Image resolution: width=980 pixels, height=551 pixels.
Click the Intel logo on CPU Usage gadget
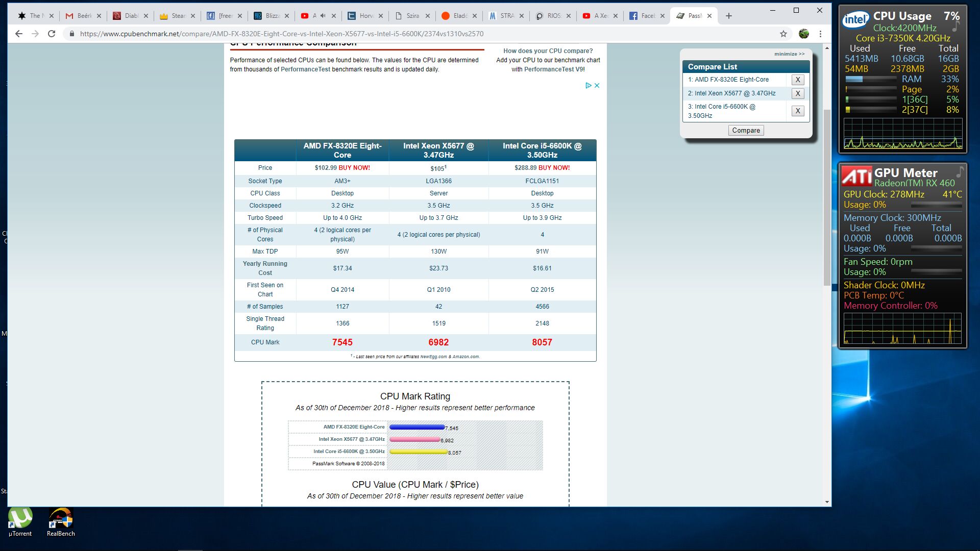(x=855, y=20)
